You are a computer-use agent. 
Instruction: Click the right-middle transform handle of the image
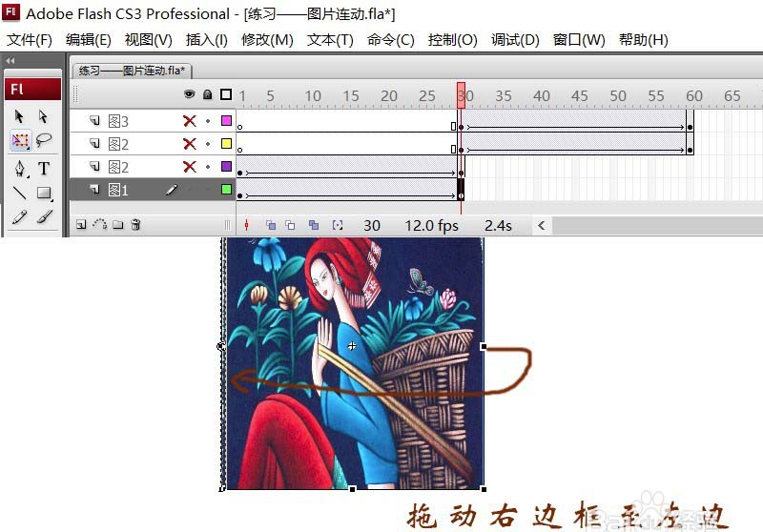[x=484, y=346]
